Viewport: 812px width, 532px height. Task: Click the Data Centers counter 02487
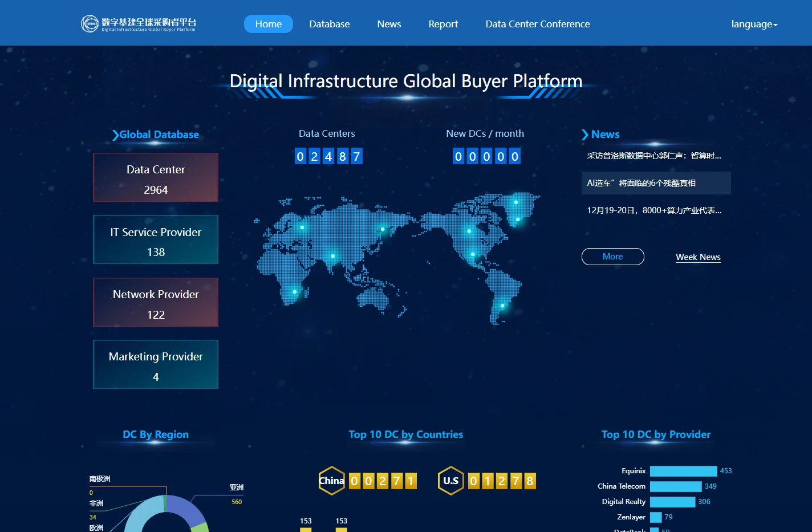click(x=328, y=156)
